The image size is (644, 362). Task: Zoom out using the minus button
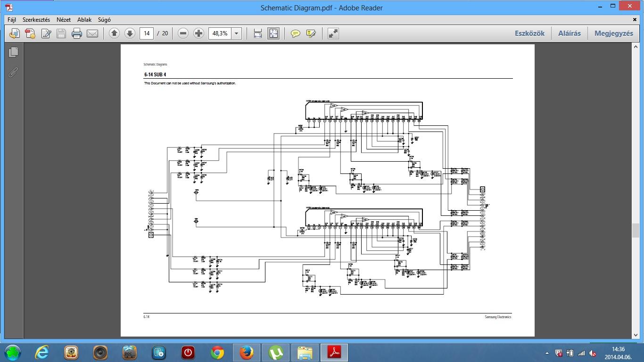coord(183,33)
